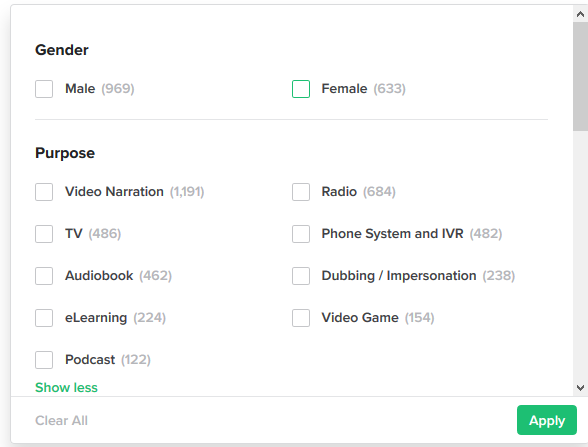
Task: Click the scrollbar down arrow
Action: click(580, 388)
